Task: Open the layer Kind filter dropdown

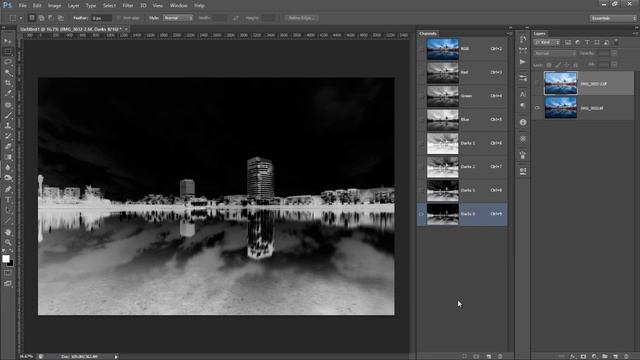Action: 547,42
